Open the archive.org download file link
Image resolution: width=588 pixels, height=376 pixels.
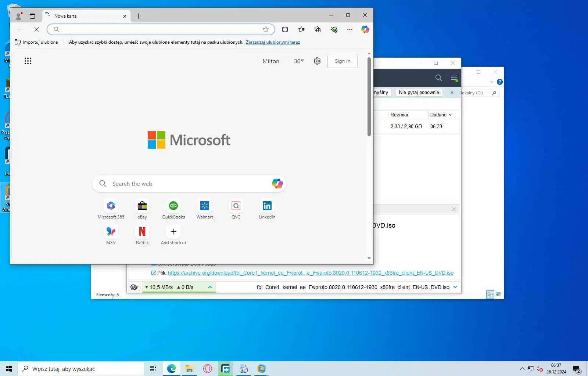[311, 273]
